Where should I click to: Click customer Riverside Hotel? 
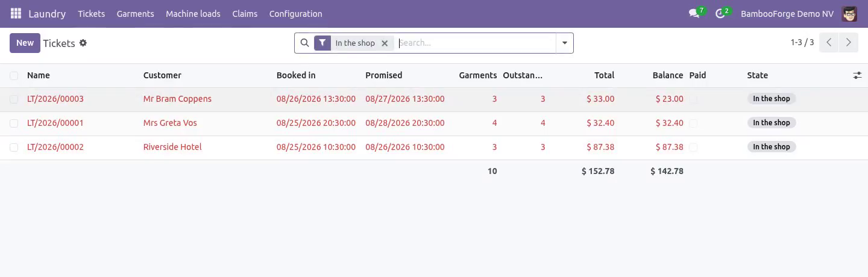pyautogui.click(x=172, y=147)
